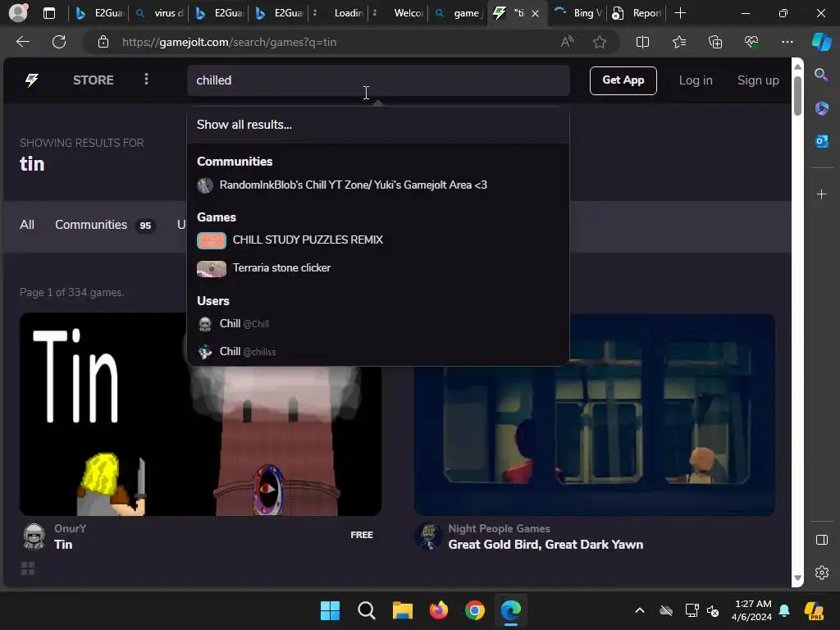Click the @chillss user avatar
Image resolution: width=840 pixels, height=630 pixels.
pos(205,352)
